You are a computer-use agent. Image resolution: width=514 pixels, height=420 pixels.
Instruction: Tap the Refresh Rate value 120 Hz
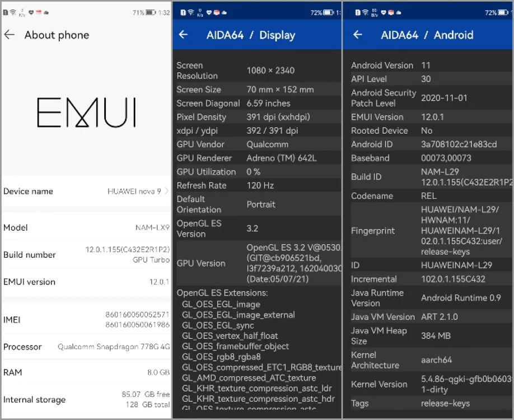(260, 185)
